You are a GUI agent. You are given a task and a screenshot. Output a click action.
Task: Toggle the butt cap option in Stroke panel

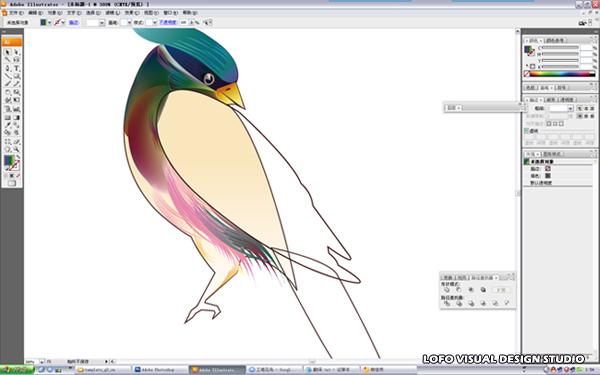click(x=580, y=108)
